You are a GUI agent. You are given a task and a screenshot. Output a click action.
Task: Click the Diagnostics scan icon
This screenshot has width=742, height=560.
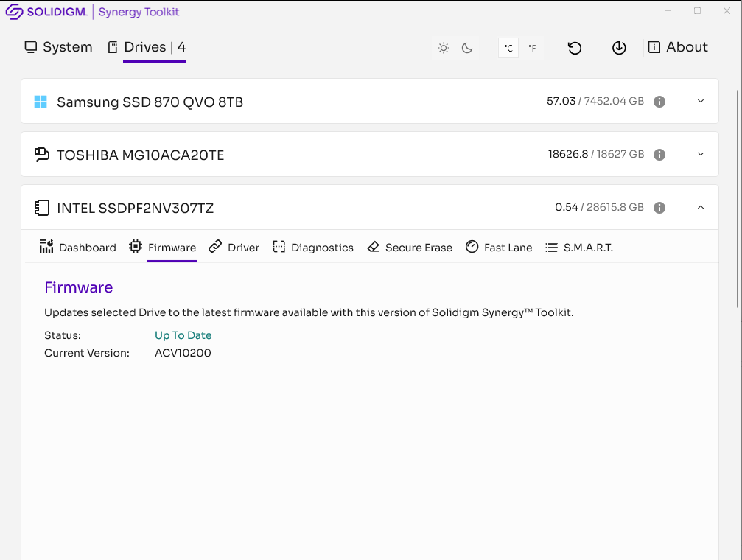[279, 247]
